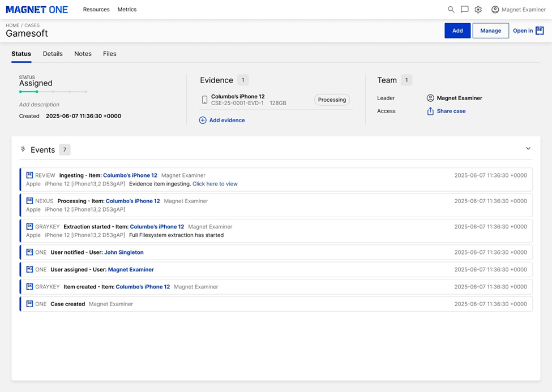
Task: Open the search icon in the top bar
Action: 451,9
